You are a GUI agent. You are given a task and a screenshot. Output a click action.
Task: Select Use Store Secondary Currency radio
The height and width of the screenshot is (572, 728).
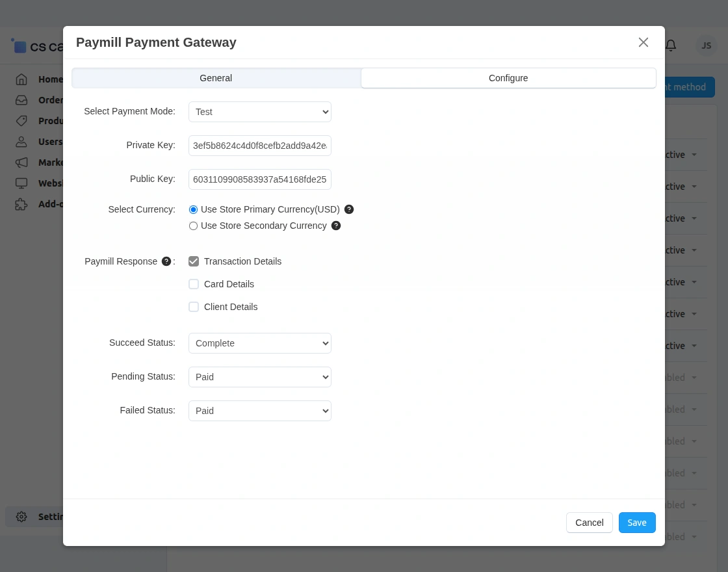[193, 226]
